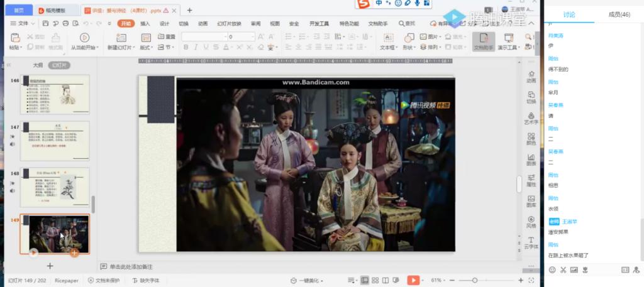Click the Reset (重置) slide button

click(x=166, y=36)
